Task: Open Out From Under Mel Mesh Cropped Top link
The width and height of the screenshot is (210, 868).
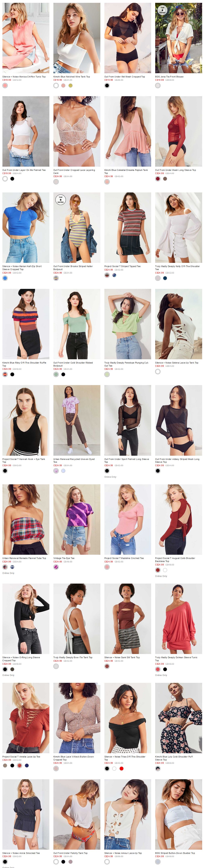Action: click(x=125, y=77)
